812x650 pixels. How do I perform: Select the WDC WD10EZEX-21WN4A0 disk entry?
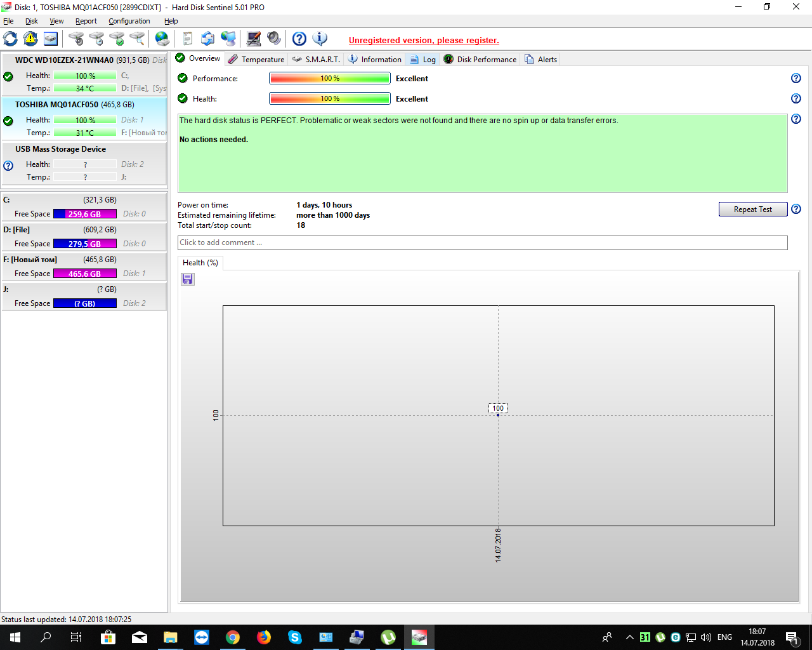84,74
